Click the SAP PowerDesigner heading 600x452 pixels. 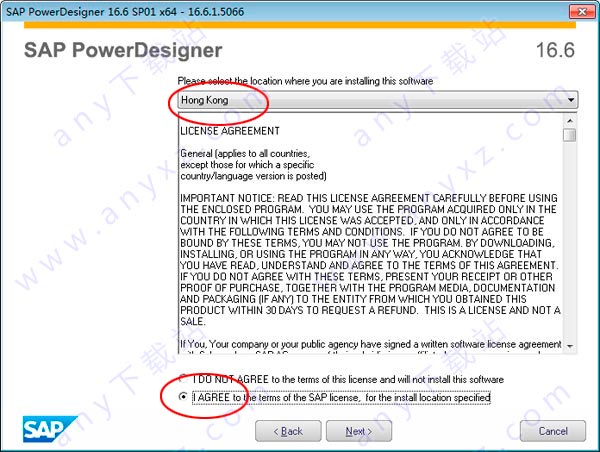coord(123,51)
